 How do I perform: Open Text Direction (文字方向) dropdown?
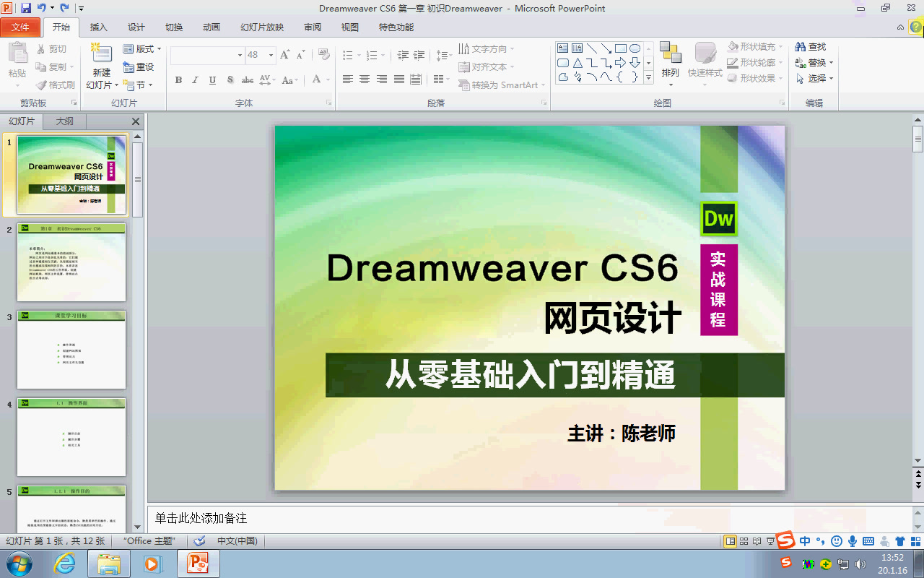487,49
